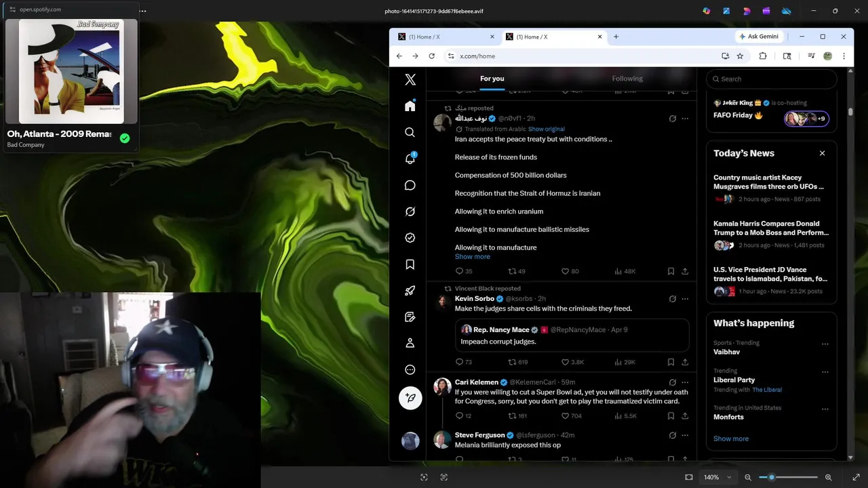Show more trends under What's happening
868x488 pixels.
click(x=731, y=439)
